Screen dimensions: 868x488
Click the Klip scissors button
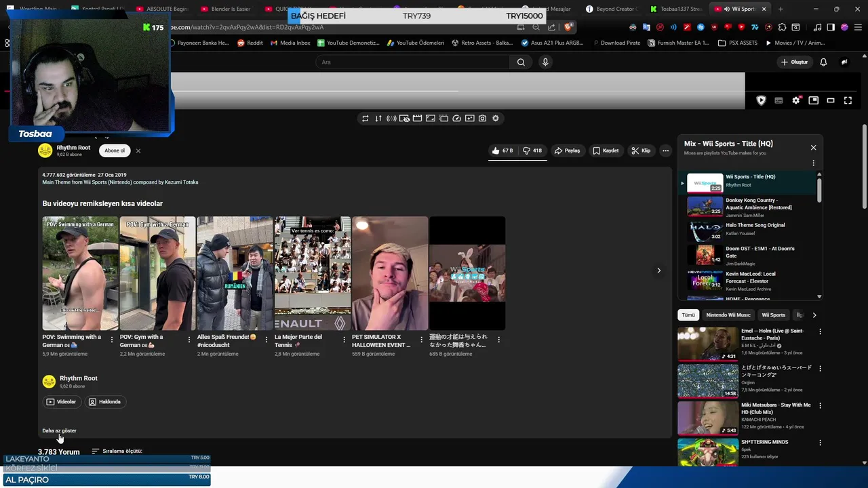641,150
